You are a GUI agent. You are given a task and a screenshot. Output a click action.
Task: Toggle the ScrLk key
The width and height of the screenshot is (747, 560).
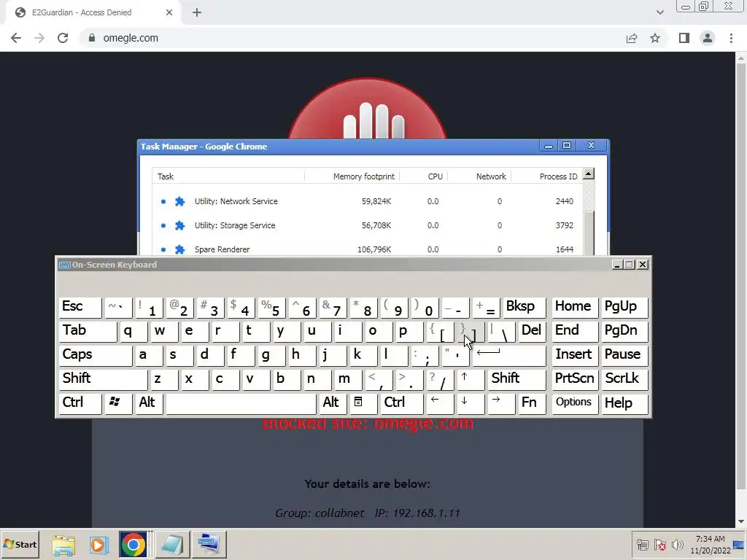coord(624,379)
